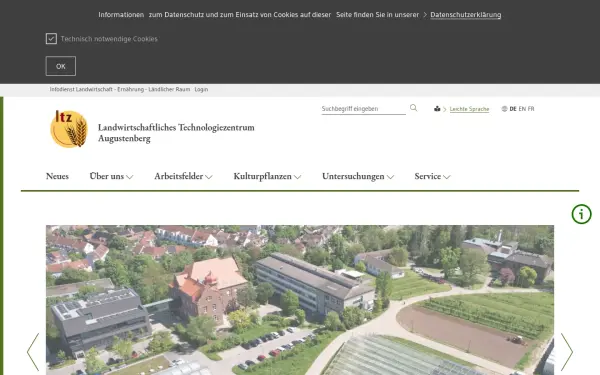
Task: Focus the Suchbegriff eingeben search field
Action: (x=364, y=109)
